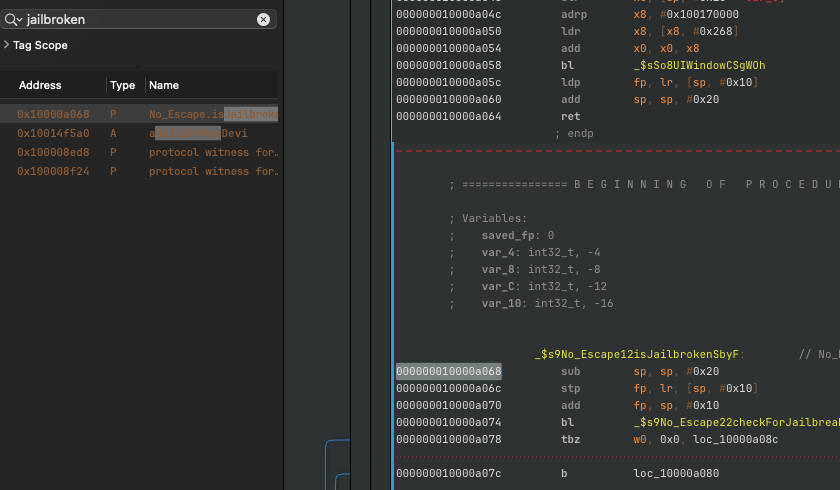Sort results by Address column

click(40, 85)
